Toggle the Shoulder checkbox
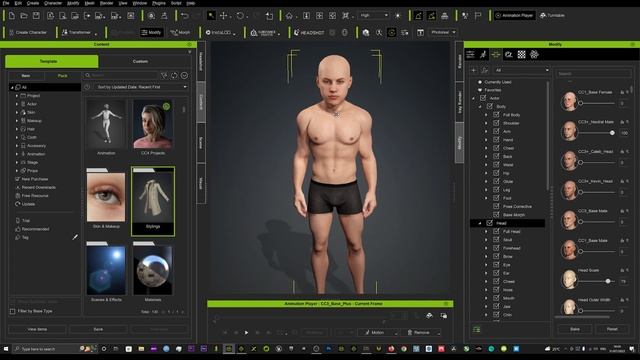This screenshot has width=640, height=360. [496, 123]
